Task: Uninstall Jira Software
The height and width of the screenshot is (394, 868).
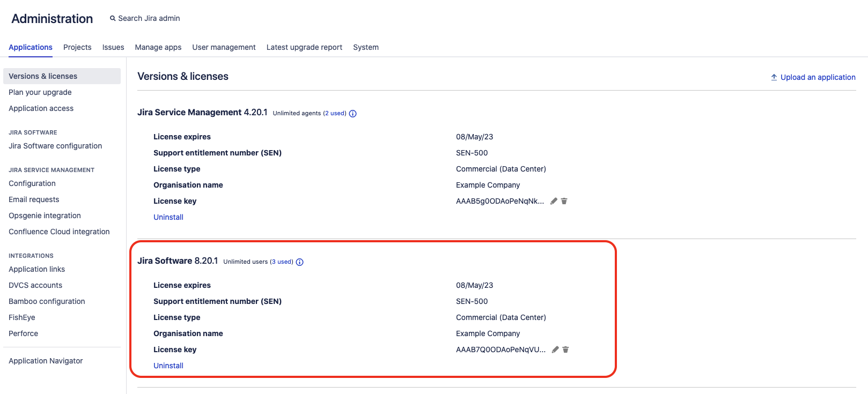Action: 168,366
